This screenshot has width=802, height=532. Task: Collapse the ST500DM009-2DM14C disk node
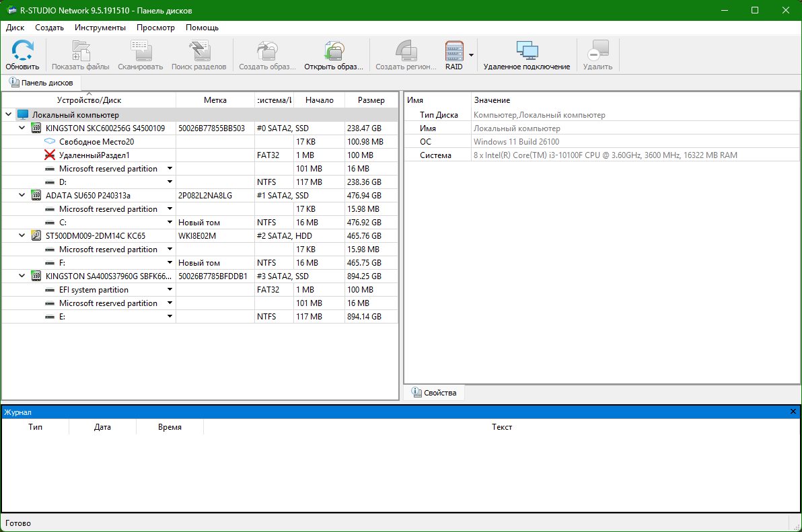click(x=22, y=235)
